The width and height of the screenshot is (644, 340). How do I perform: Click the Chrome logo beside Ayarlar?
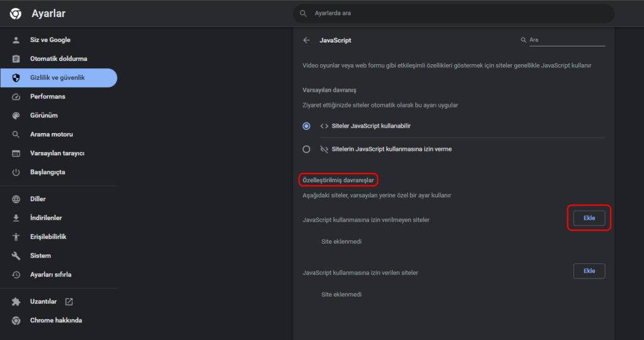click(x=16, y=14)
